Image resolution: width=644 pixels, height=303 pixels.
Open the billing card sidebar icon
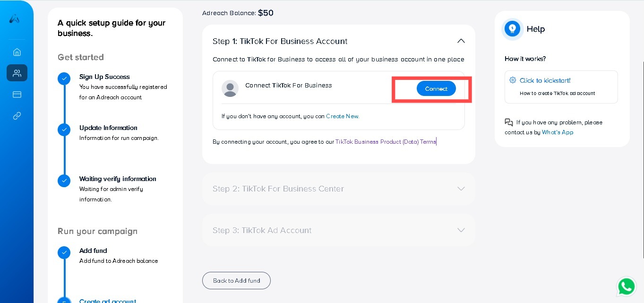[17, 95]
